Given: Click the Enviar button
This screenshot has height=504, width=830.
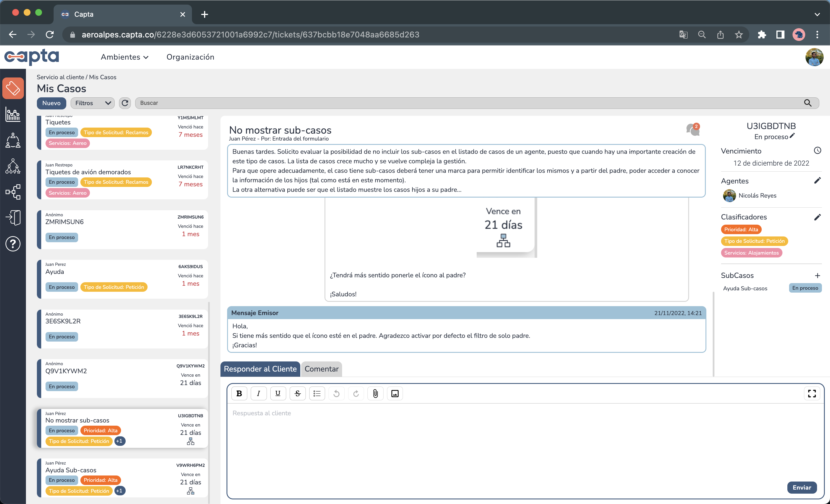Looking at the screenshot, I should coord(802,487).
